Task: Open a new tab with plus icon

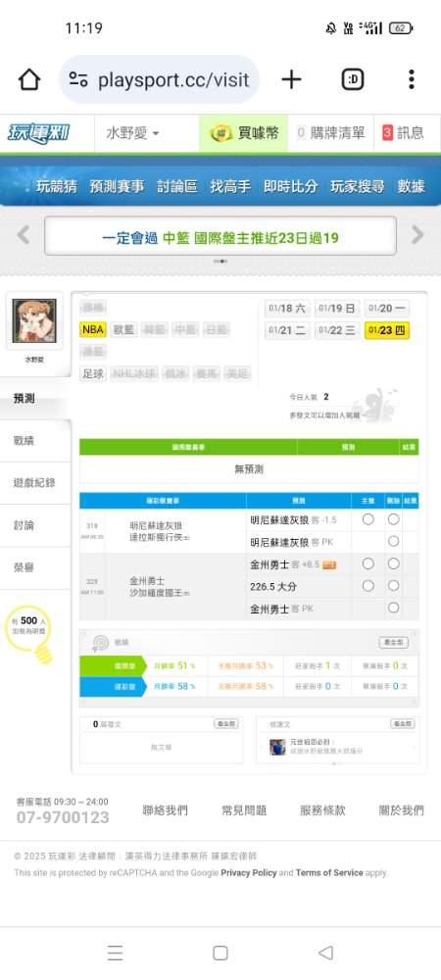Action: point(291,79)
